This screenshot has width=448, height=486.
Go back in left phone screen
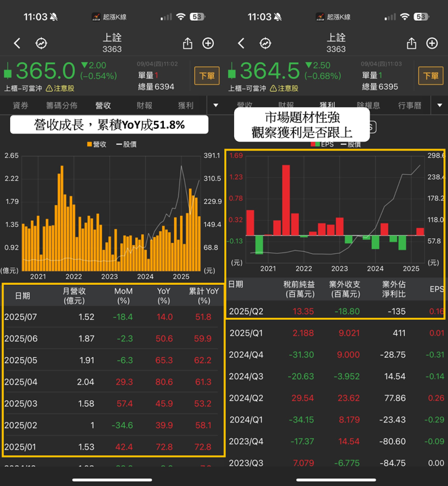coord(18,43)
